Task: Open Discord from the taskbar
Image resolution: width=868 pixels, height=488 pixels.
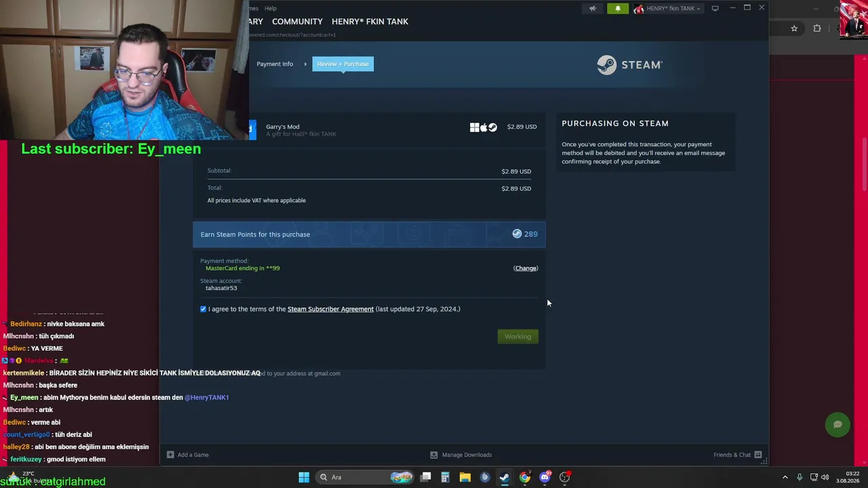Action: click(545, 477)
